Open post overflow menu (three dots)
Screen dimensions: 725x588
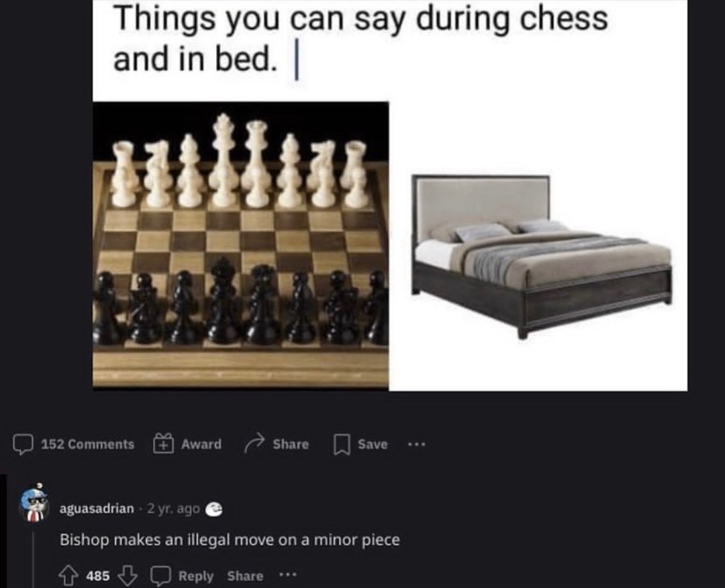click(x=416, y=445)
